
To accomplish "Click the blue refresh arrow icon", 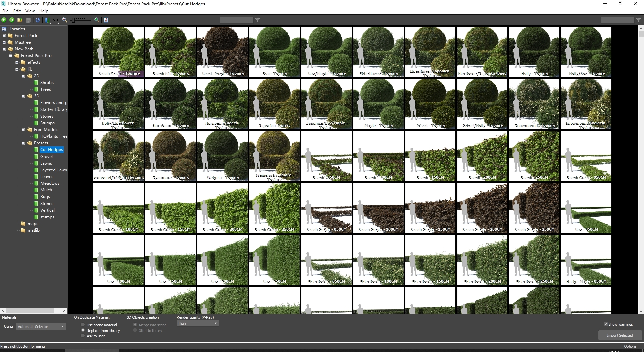I will coord(38,20).
